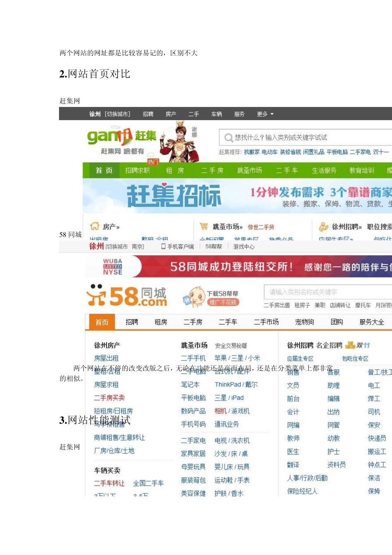The height and width of the screenshot is (555, 392).
Task: Open the 团购 tab on 58同城 nav
Action: click(337, 322)
